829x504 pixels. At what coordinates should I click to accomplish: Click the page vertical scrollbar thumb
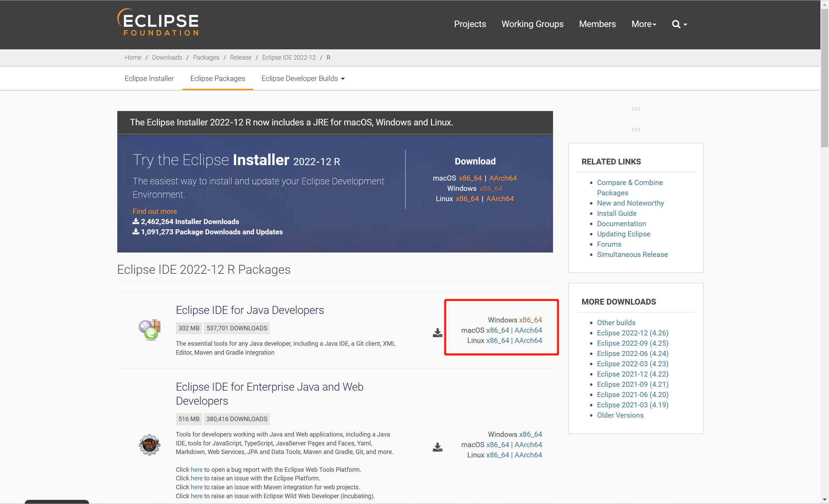825,79
